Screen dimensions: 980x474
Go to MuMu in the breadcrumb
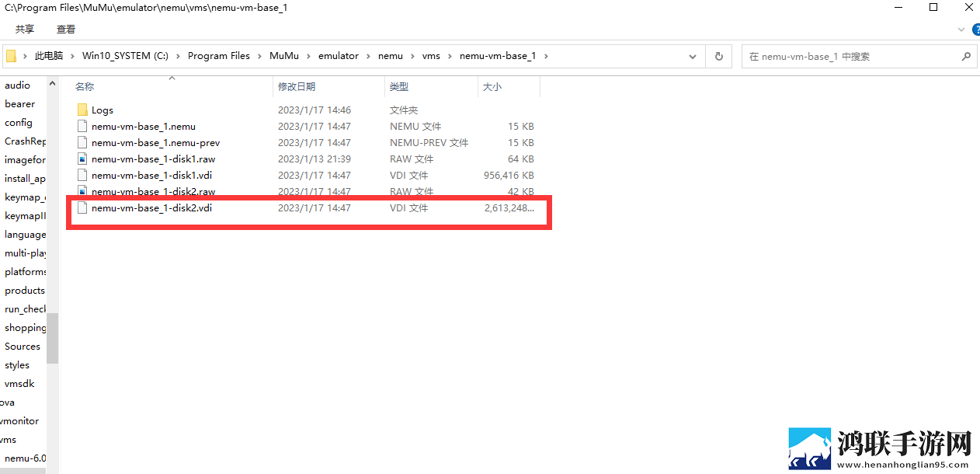click(283, 56)
